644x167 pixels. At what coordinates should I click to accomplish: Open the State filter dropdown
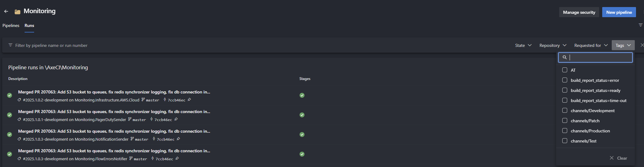pos(523,45)
